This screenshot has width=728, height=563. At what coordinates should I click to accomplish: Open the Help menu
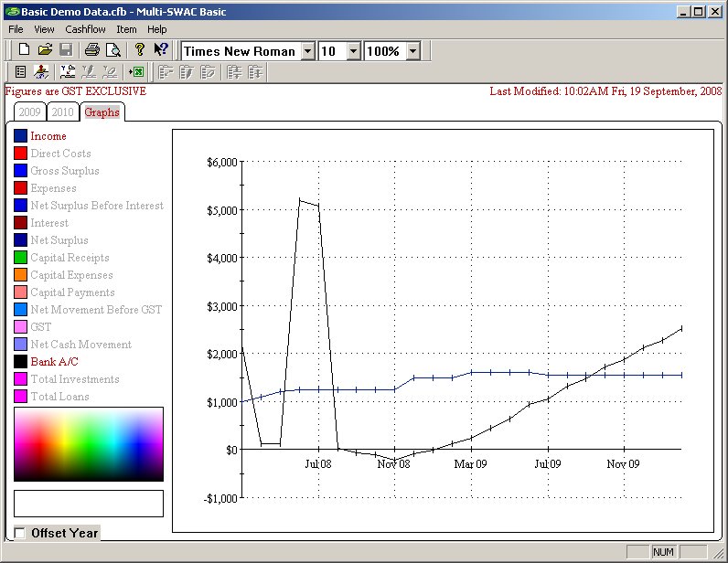157,29
